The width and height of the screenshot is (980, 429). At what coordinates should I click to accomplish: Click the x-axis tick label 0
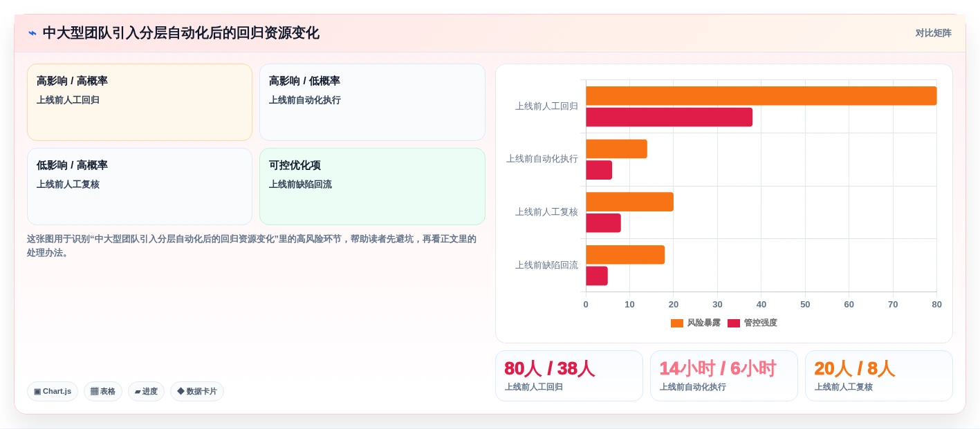586,305
